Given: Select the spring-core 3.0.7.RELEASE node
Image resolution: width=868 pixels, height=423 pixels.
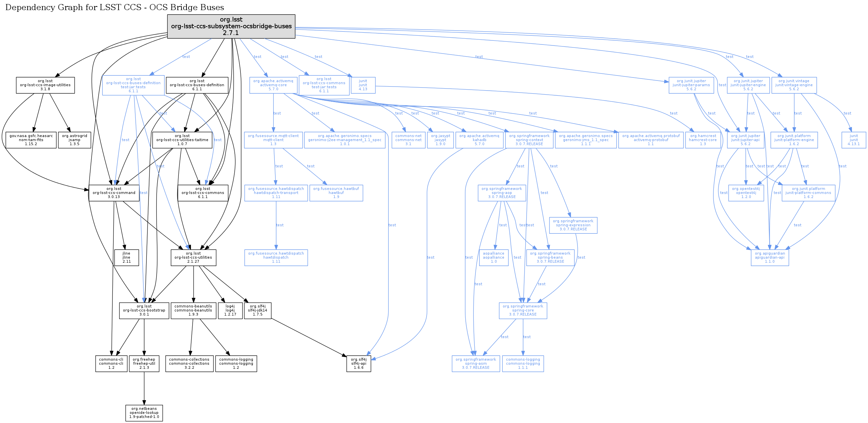Looking at the screenshot, I should [x=523, y=311].
